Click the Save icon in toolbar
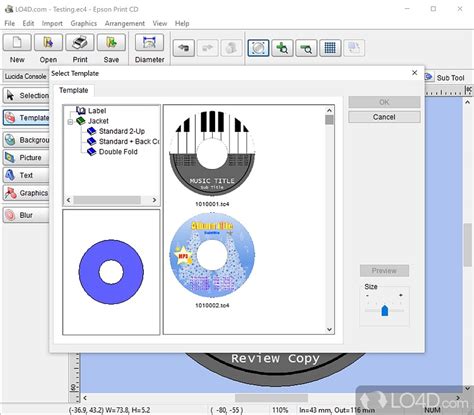 coord(111,43)
